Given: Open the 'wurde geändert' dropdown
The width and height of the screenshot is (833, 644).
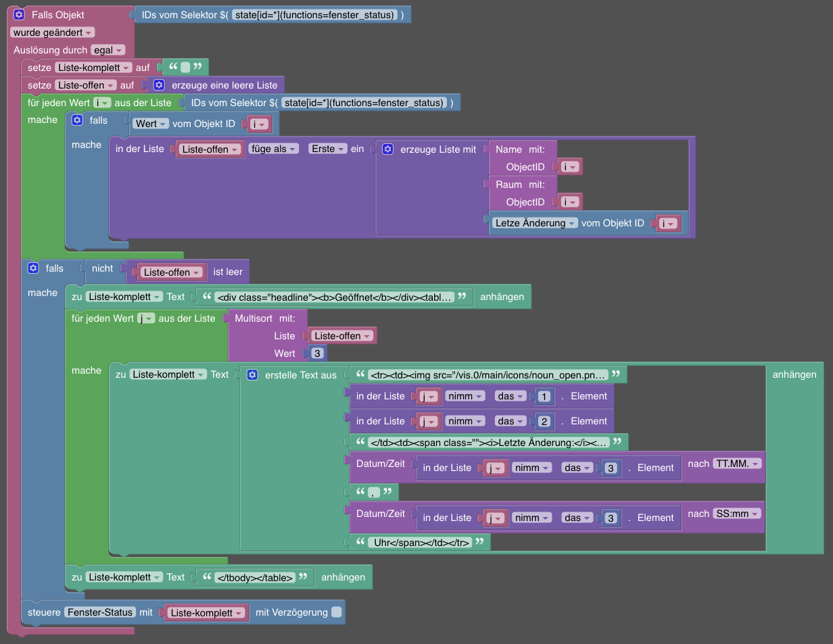Looking at the screenshot, I should click(x=53, y=32).
